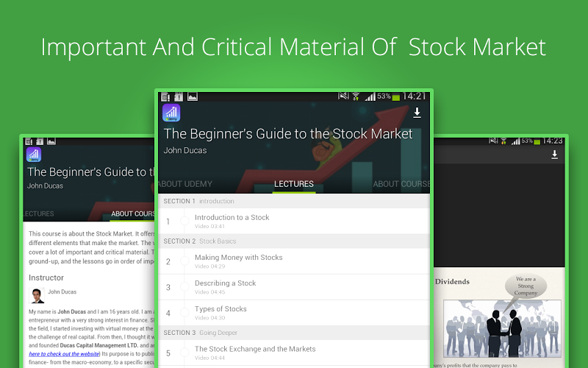Tap the John Ducas name beside the instructor photo

click(62, 291)
